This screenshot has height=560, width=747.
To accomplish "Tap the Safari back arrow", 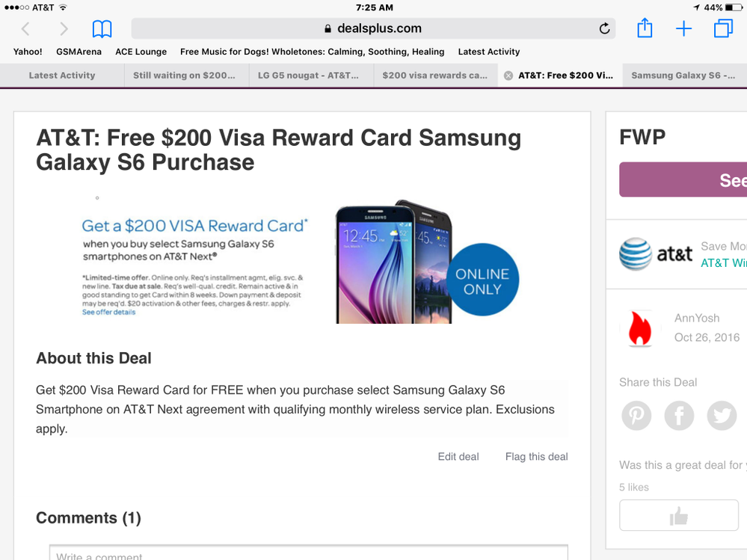I will pos(25,29).
